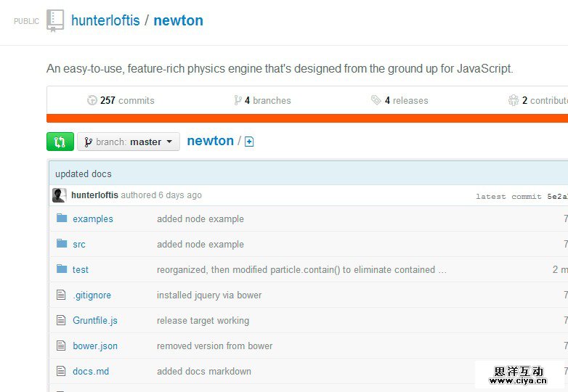Click the orange JavaScript language bar

click(307, 118)
